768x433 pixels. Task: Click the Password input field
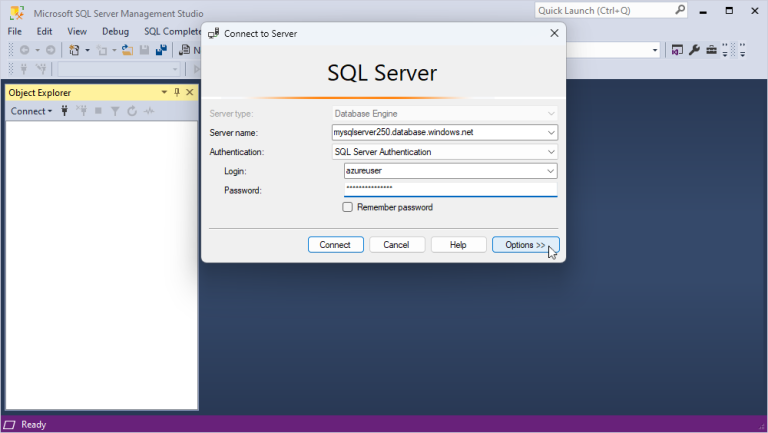coord(451,190)
